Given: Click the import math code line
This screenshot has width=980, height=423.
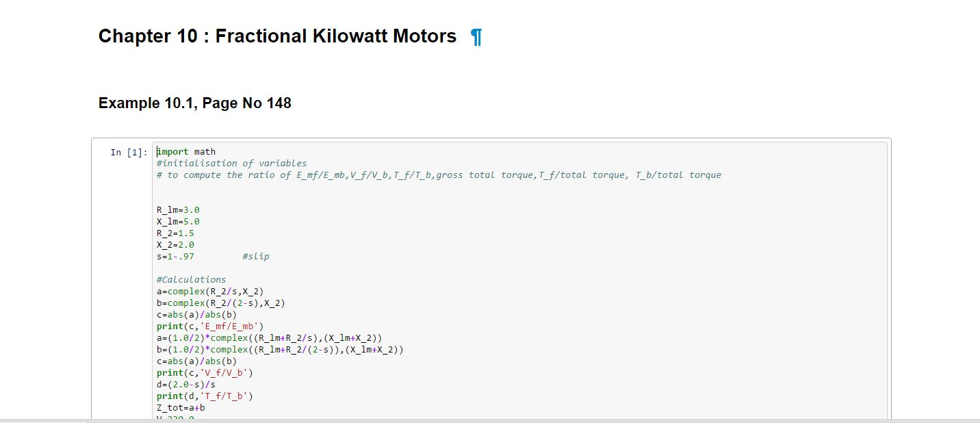Looking at the screenshot, I should pos(186,152).
